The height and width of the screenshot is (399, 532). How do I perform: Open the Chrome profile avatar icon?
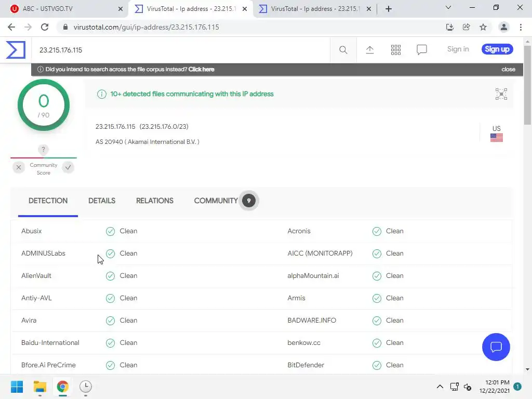504,27
